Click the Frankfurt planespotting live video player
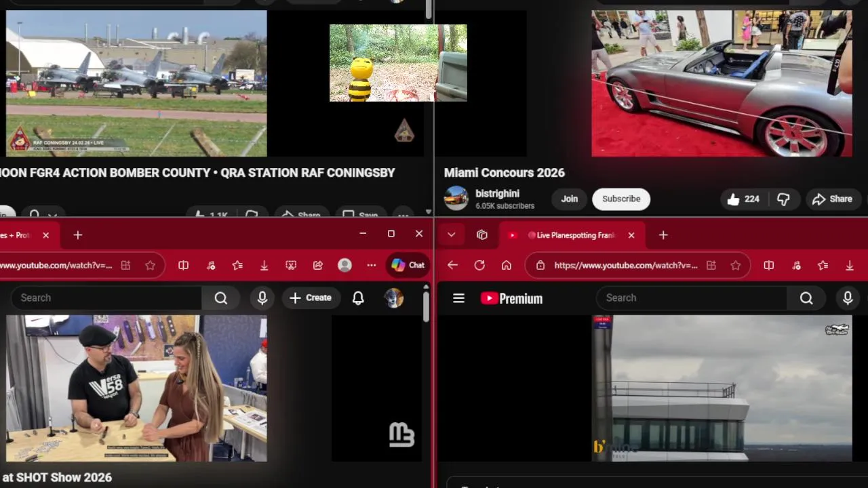This screenshot has height=488, width=868. tap(722, 388)
